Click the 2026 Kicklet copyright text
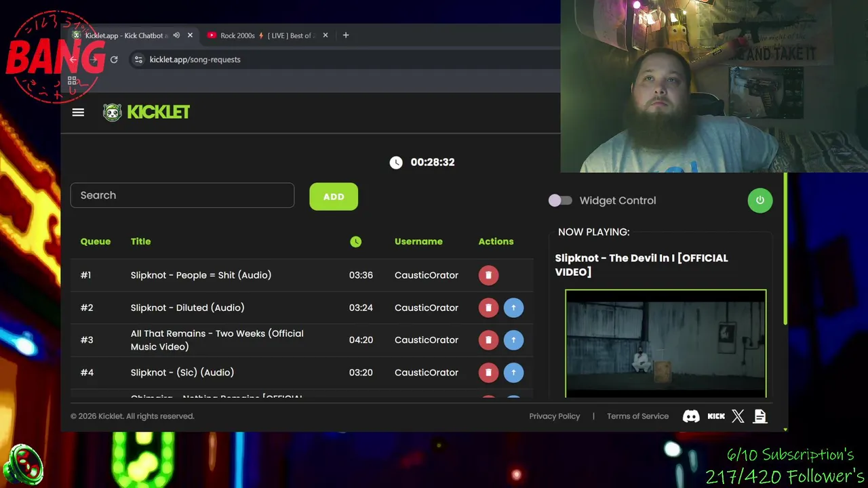The height and width of the screenshot is (488, 868). pos(132,416)
